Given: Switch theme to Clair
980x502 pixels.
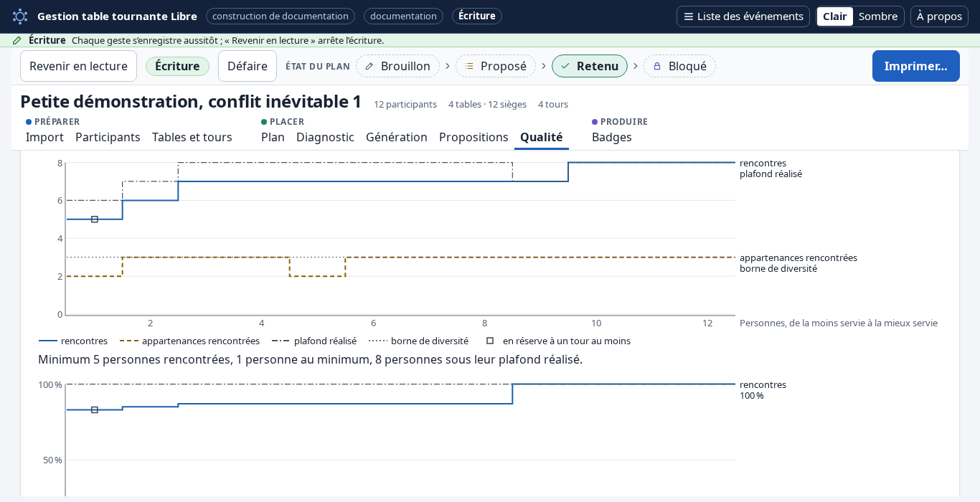Looking at the screenshot, I should click(x=835, y=16).
